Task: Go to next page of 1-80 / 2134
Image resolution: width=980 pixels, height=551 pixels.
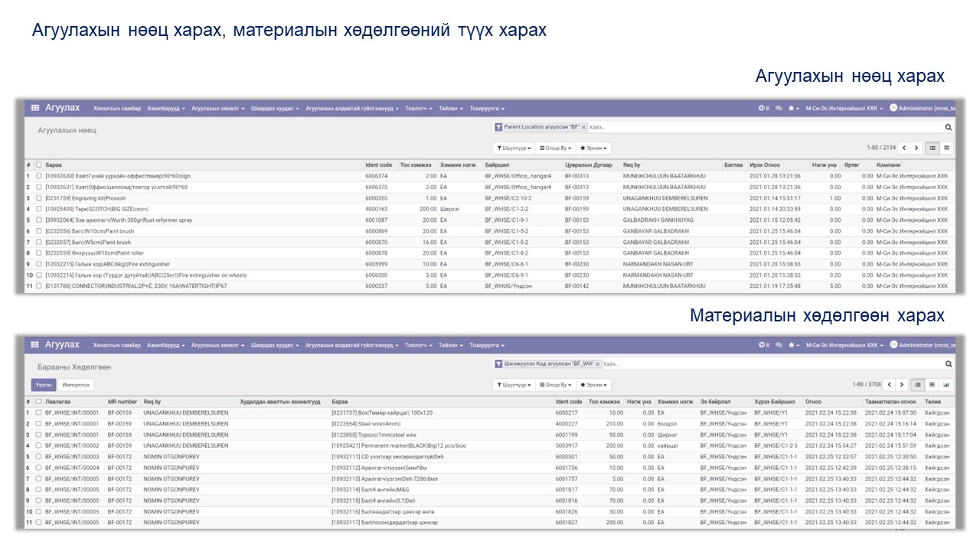Action: [x=916, y=148]
